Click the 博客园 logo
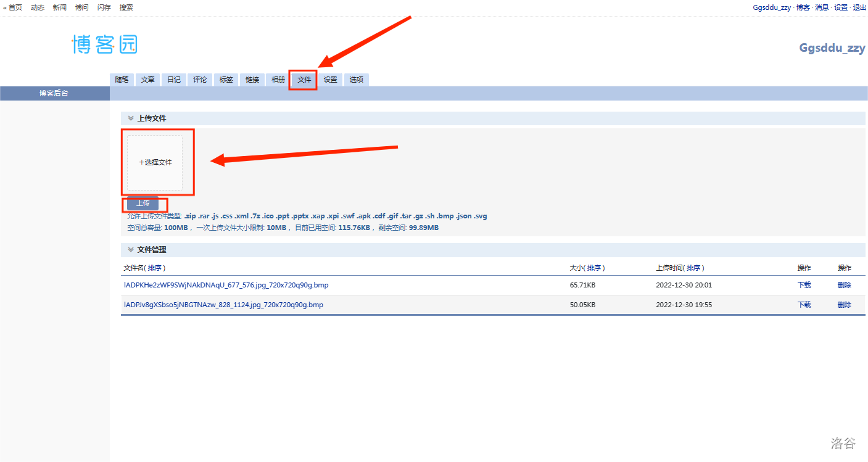Viewport: 868px width, 462px height. click(x=104, y=44)
